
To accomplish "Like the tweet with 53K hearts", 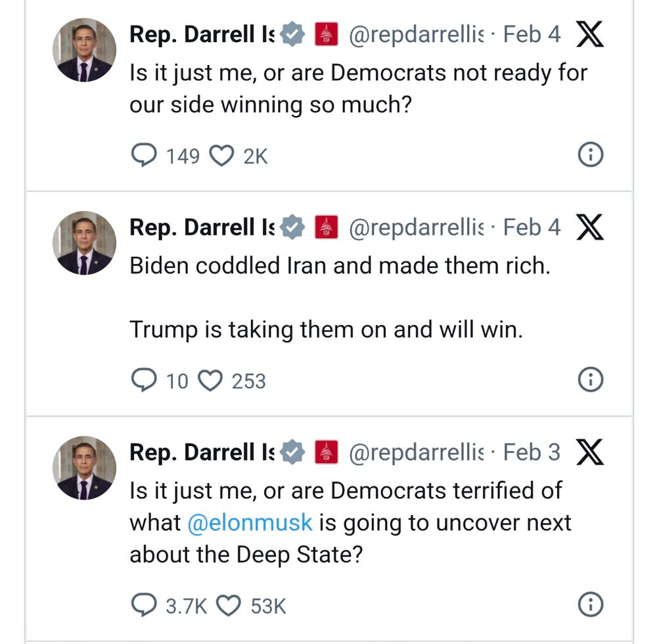I will tap(229, 605).
